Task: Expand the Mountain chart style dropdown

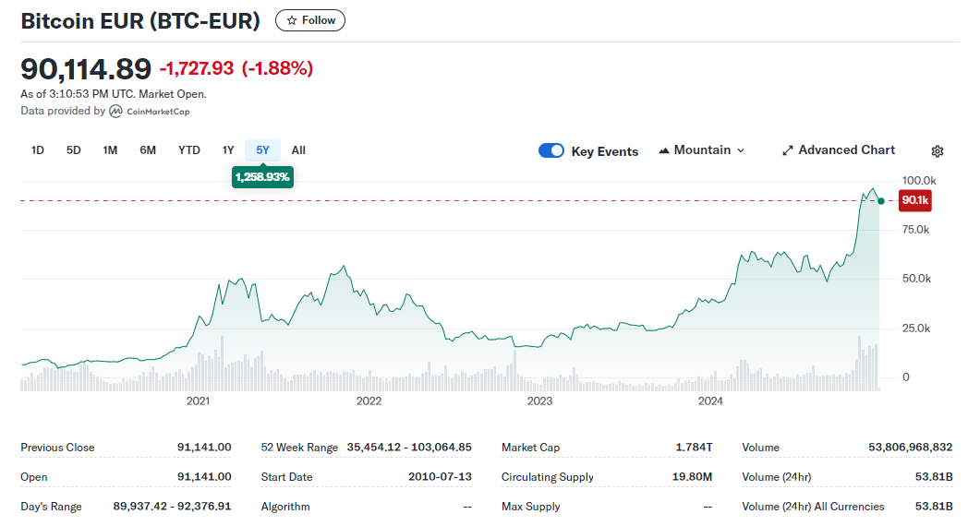Action: (x=740, y=150)
